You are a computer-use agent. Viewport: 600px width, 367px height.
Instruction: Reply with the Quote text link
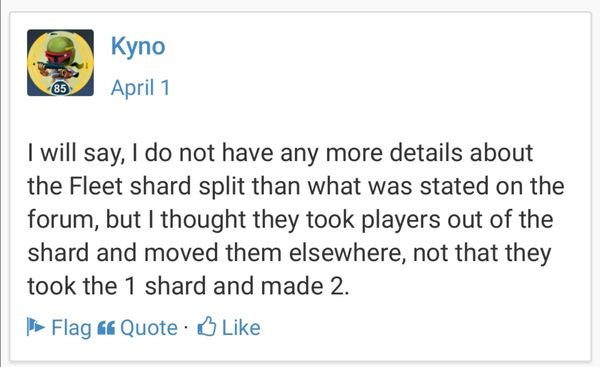coord(149,328)
